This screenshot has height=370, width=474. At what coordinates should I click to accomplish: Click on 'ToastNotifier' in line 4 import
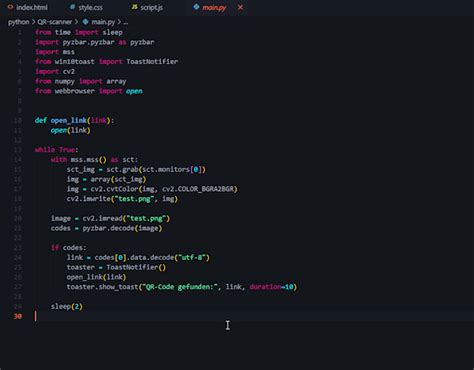click(x=152, y=62)
